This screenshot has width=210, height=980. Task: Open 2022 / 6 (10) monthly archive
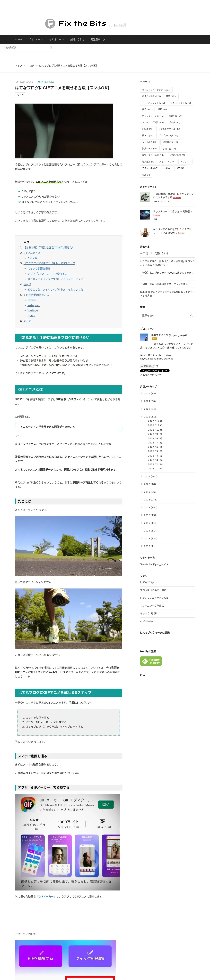[x=156, y=447]
